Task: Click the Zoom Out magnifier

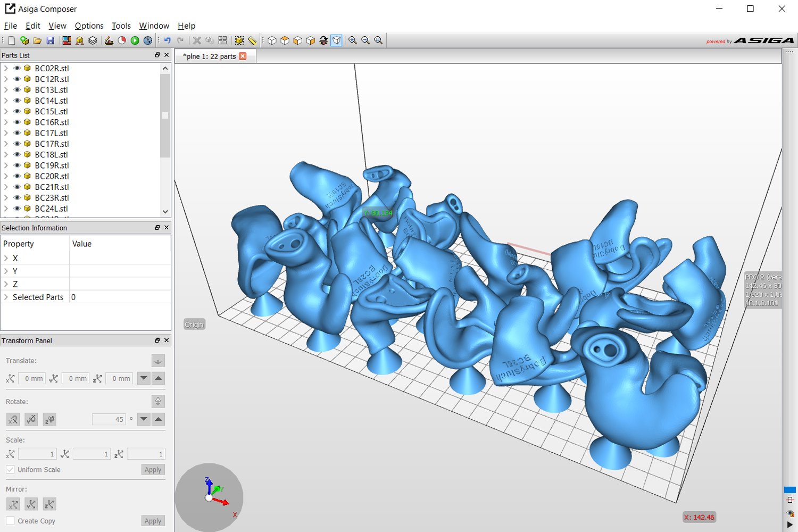Action: [365, 40]
